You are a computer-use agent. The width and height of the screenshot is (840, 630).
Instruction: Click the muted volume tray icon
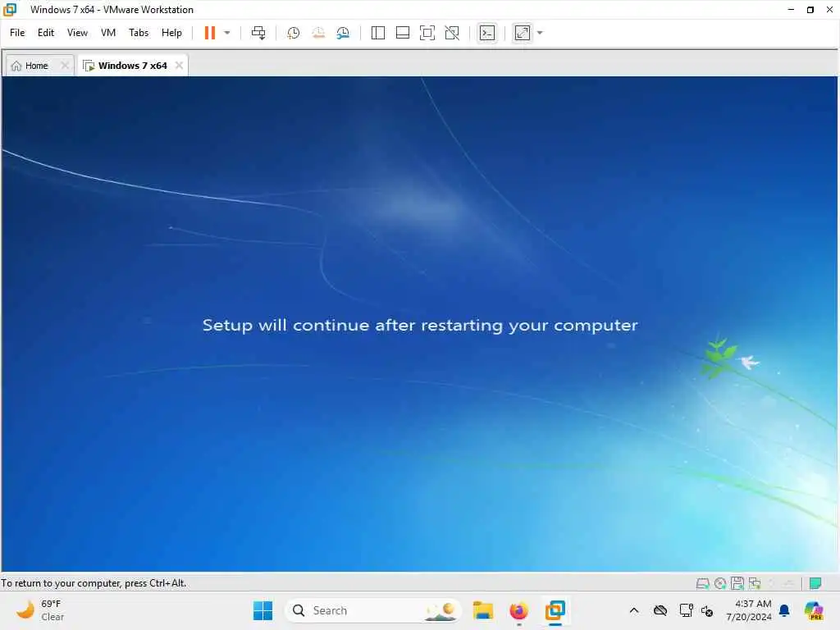point(707,610)
